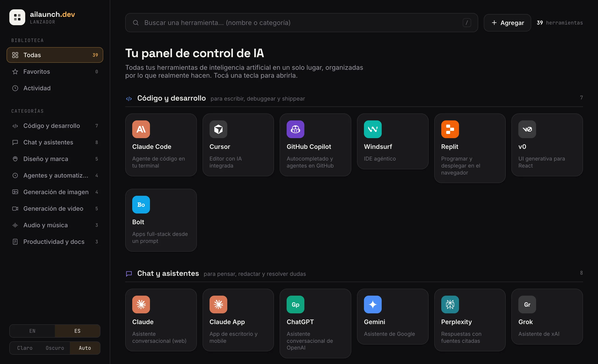Open the Cursor cube icon
The image size is (598, 364).
click(218, 129)
